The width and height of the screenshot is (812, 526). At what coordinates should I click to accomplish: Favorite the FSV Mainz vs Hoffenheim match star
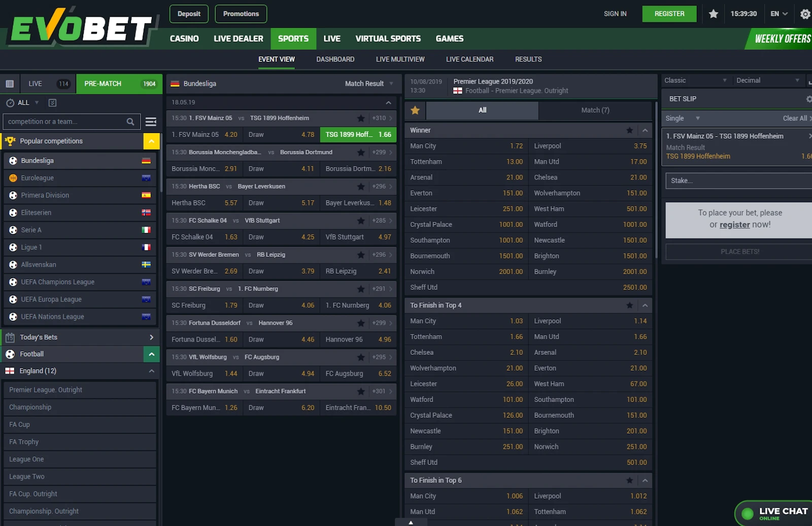(x=361, y=118)
